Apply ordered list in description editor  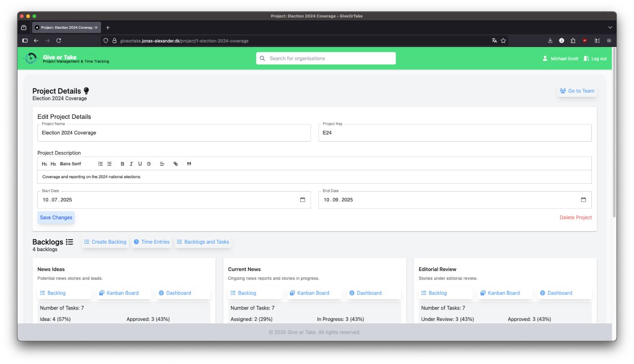pyautogui.click(x=101, y=164)
